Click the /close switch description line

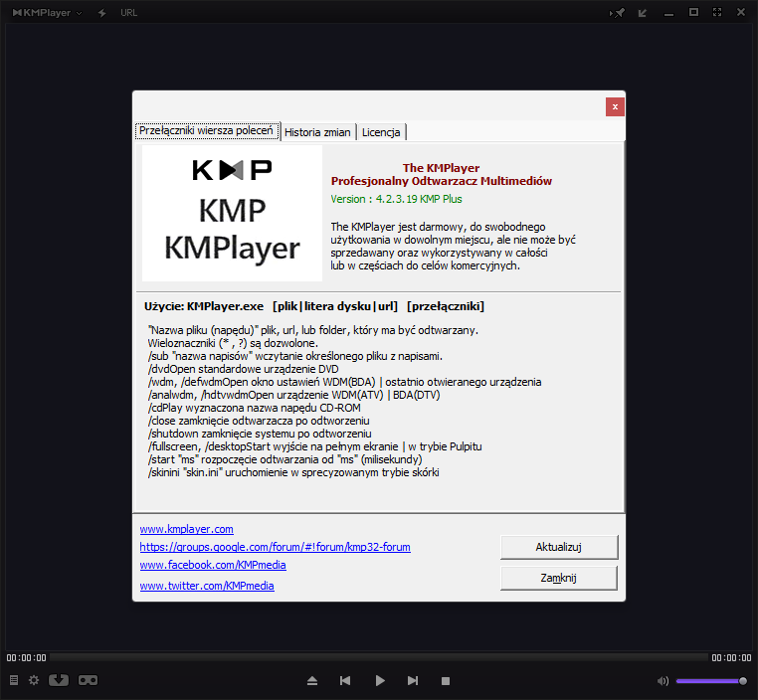coord(259,421)
